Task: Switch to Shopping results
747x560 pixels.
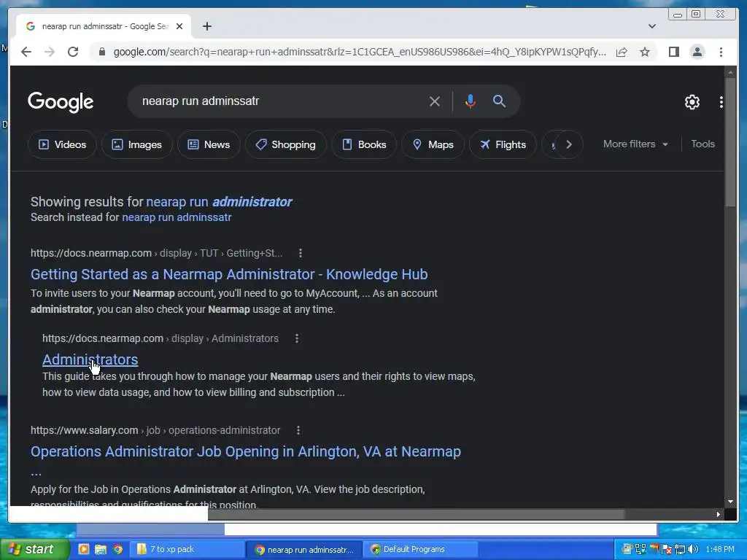Action: 286,144
